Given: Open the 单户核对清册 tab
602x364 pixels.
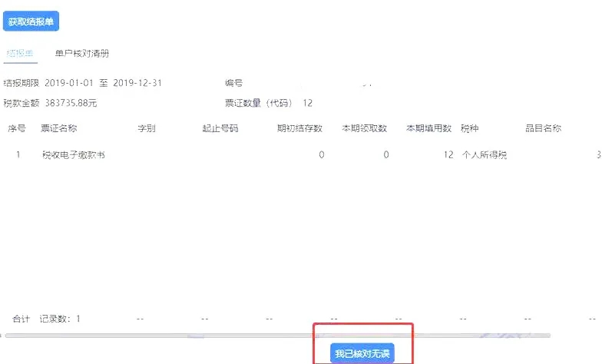Looking at the screenshot, I should pyautogui.click(x=81, y=54).
